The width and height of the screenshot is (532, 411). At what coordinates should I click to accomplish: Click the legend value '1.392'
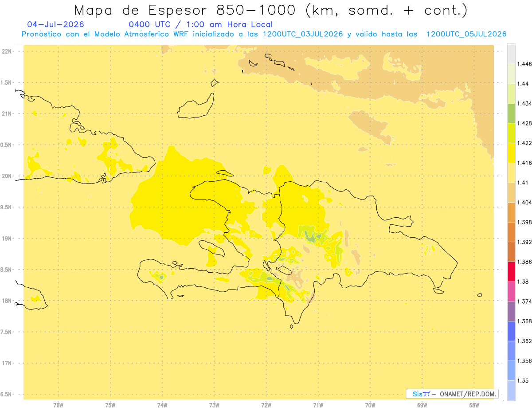[x=525, y=242]
